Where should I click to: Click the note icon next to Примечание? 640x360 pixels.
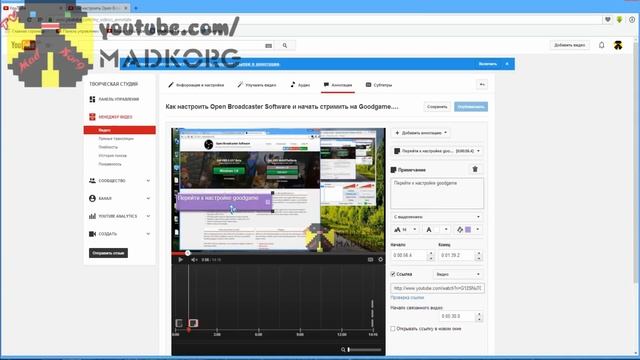tap(393, 170)
